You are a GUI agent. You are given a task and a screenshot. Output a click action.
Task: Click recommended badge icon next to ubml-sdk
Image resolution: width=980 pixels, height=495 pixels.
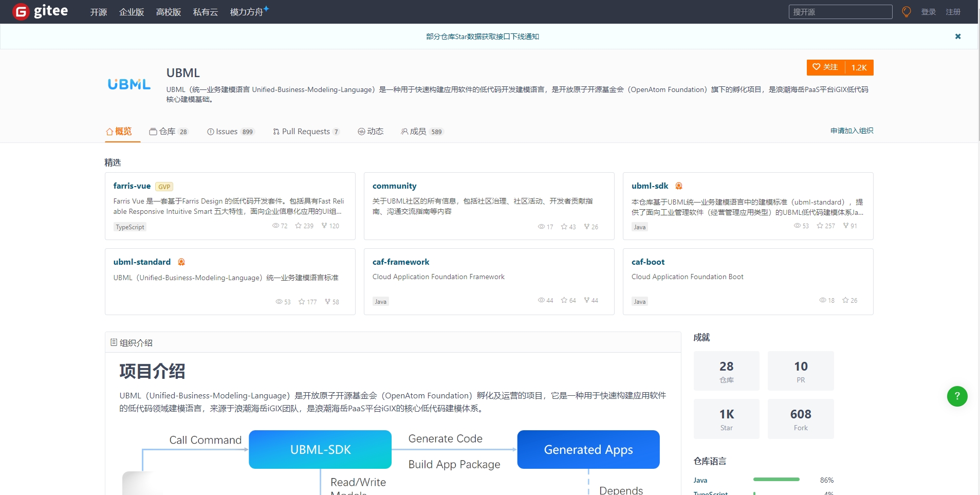click(x=679, y=186)
